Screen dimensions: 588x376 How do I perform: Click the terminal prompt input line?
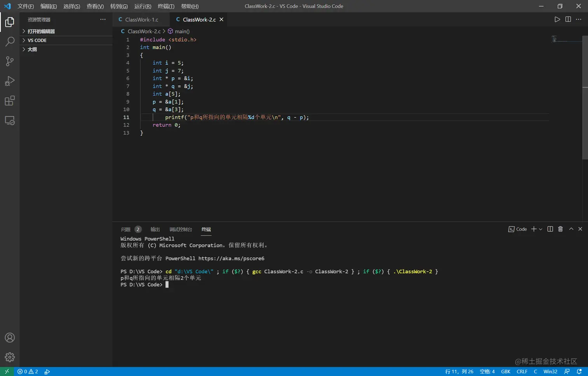click(x=167, y=285)
